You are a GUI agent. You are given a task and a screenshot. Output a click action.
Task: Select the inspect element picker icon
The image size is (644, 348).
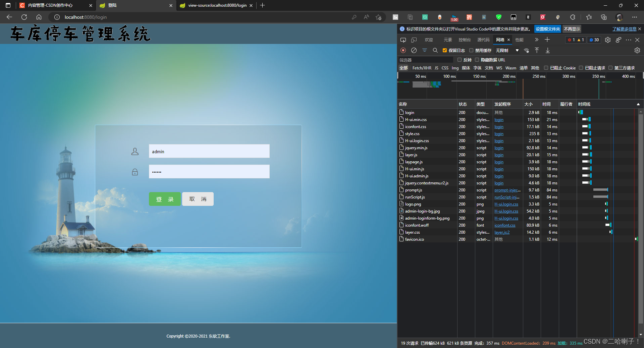coord(403,40)
